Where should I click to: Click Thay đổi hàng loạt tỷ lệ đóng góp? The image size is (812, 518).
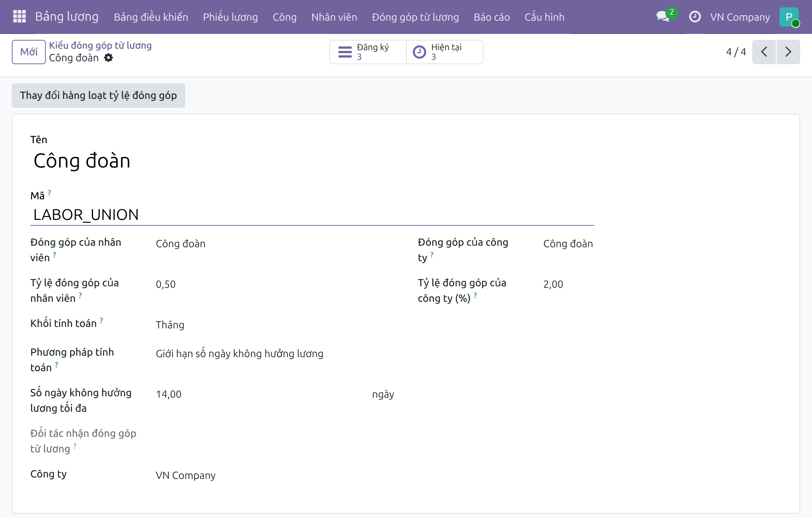tap(99, 96)
